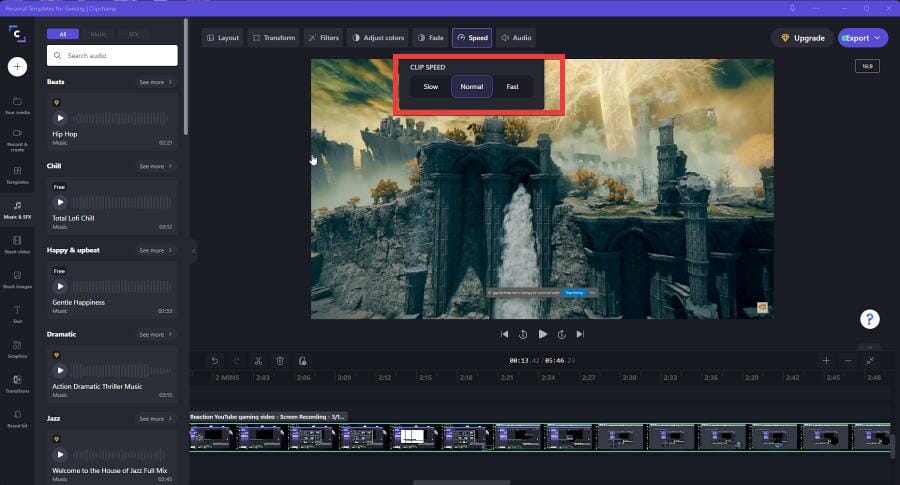Show All audio filter

coord(63,34)
